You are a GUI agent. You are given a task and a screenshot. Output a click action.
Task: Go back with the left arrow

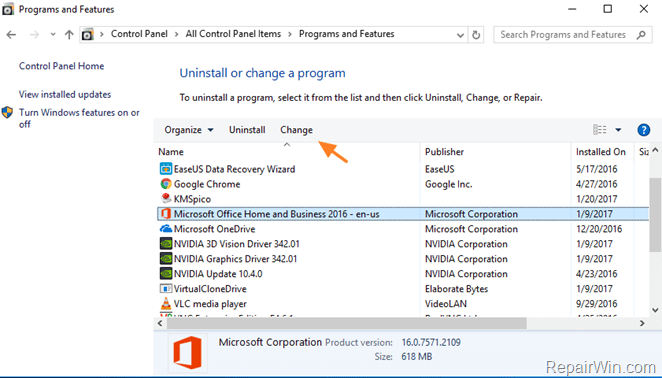11,35
